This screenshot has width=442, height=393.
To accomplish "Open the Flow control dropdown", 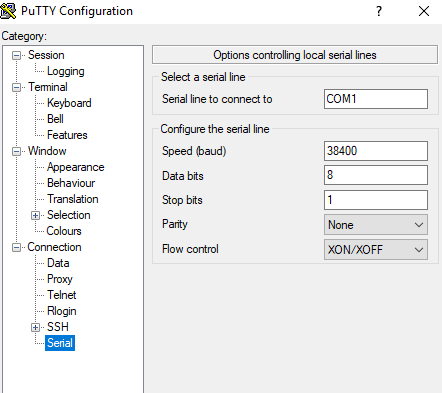I will [x=376, y=249].
